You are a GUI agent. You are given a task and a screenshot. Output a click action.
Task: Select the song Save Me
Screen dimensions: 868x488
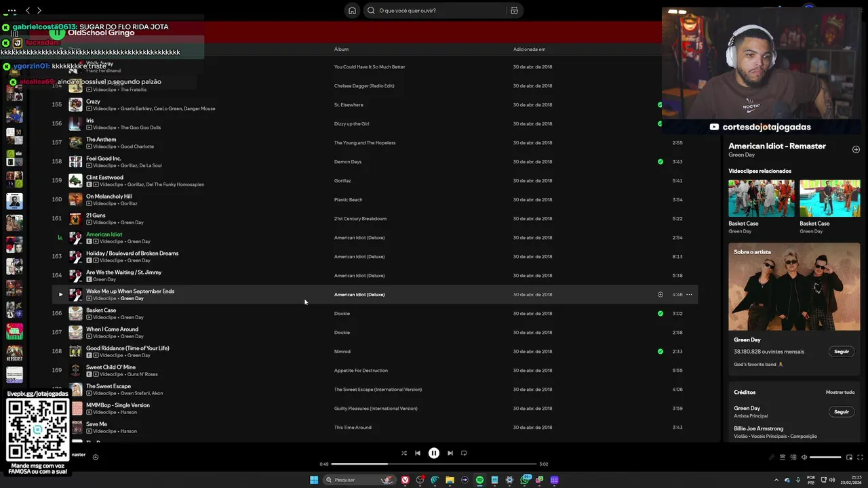tap(96, 424)
